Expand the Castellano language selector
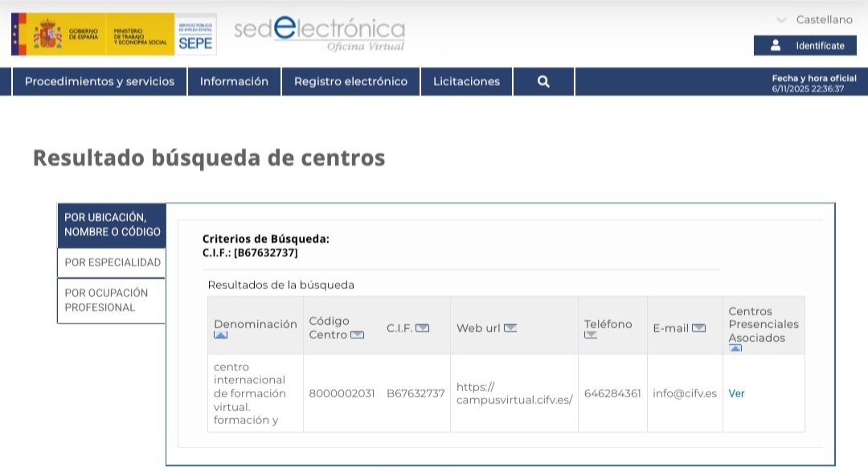 [x=815, y=19]
